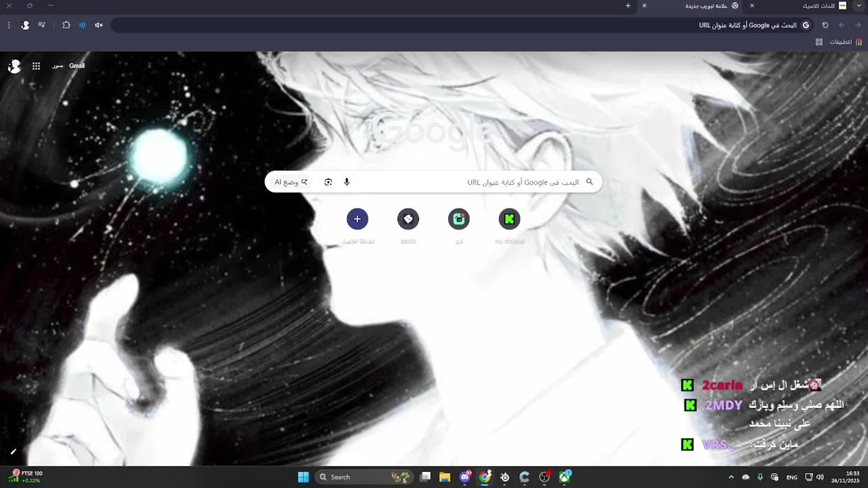868x488 pixels.
Task: Start voice search with microphone icon
Action: click(347, 182)
